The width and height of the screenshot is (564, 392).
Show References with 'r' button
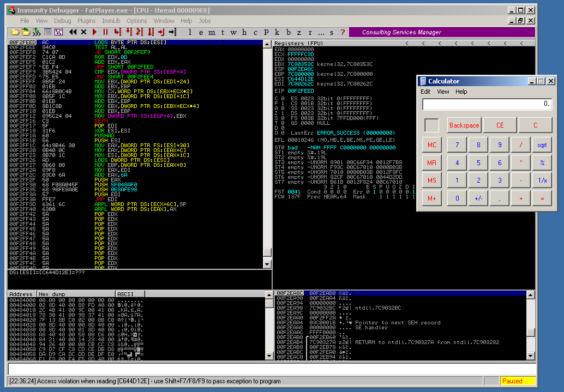click(x=310, y=32)
